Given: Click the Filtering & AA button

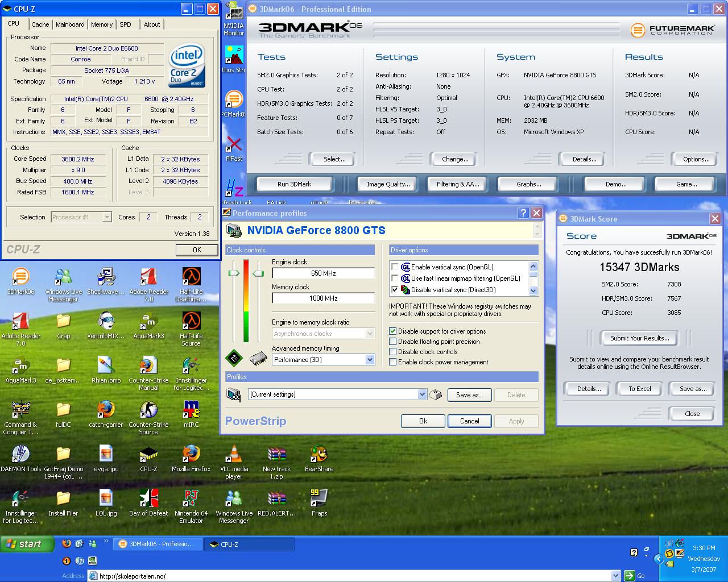Looking at the screenshot, I should 458,184.
